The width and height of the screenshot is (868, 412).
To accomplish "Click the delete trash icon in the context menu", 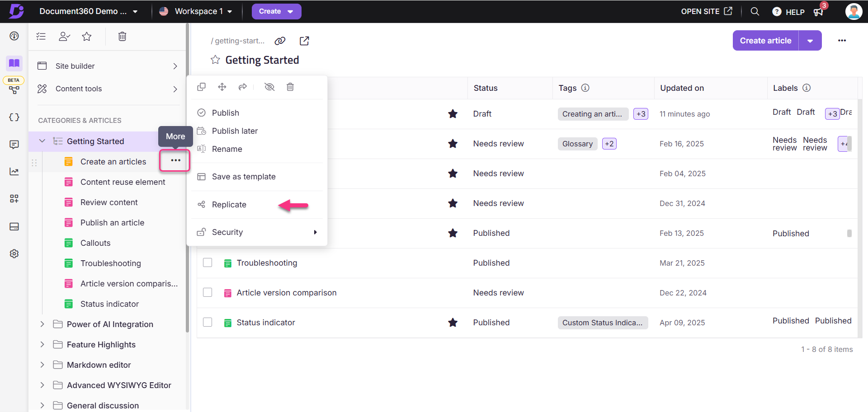I will tap(290, 87).
